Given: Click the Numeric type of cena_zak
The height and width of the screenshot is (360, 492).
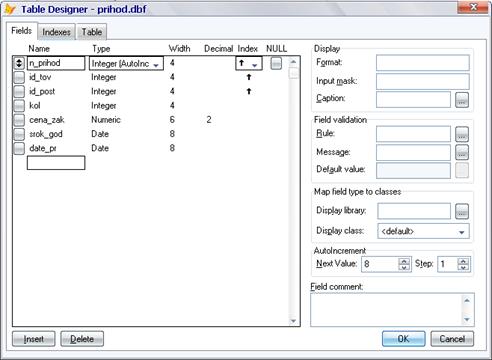Looking at the screenshot, I should [x=106, y=120].
